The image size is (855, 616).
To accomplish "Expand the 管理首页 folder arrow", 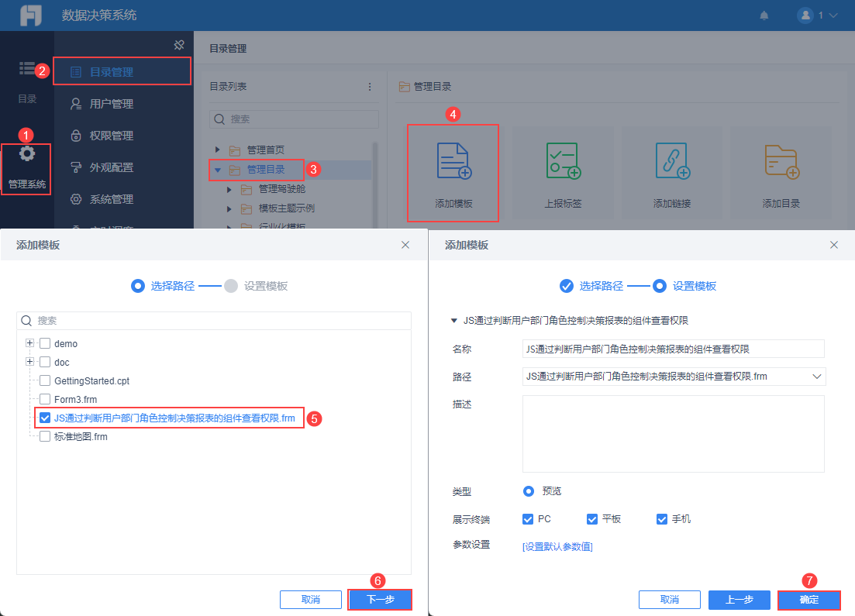I will [x=217, y=150].
